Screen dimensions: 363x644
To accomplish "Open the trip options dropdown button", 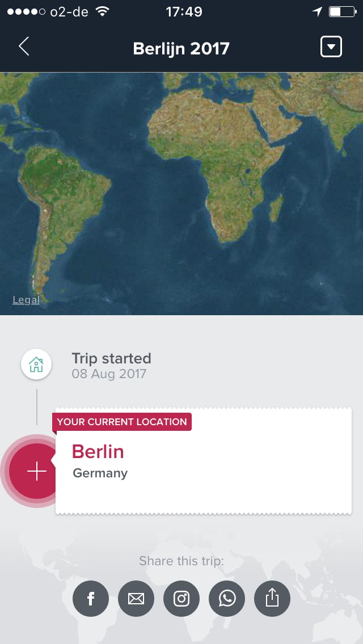I will (x=331, y=47).
